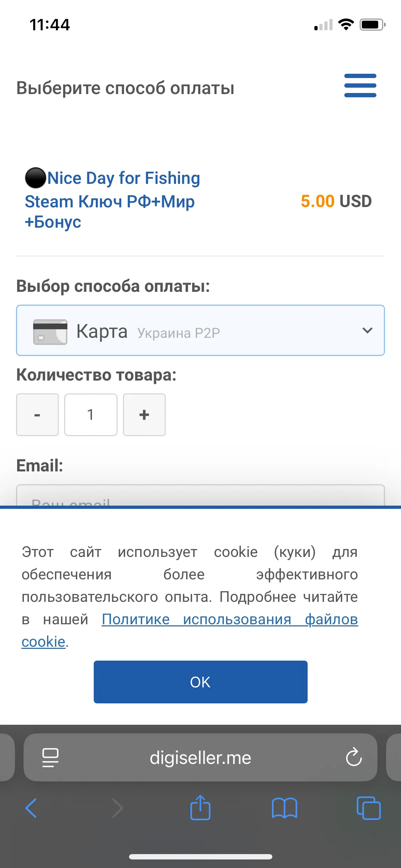Click the 5.00 USD price text
The image size is (401, 868).
pos(336,201)
